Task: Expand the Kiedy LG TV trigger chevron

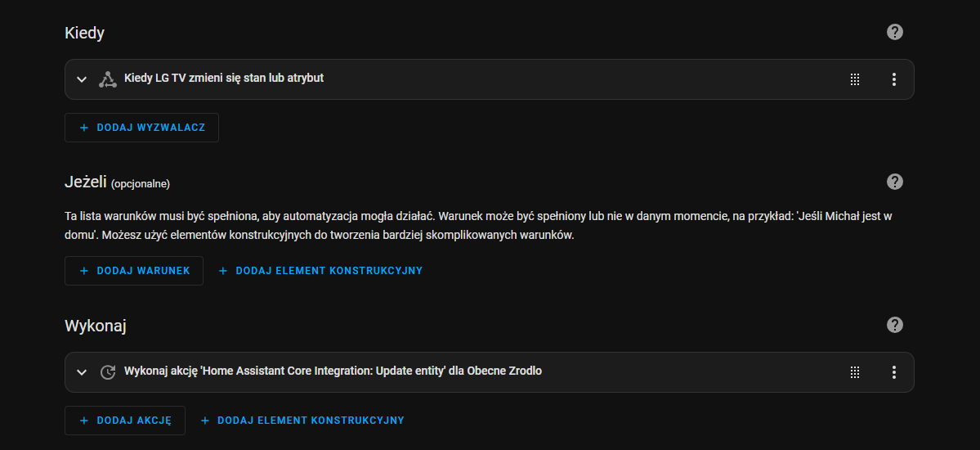Action: (x=81, y=79)
